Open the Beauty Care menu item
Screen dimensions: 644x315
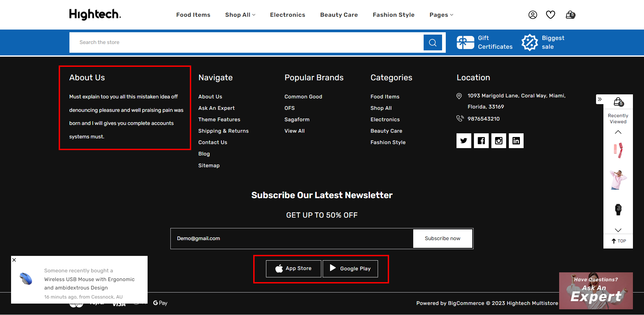tap(339, 15)
